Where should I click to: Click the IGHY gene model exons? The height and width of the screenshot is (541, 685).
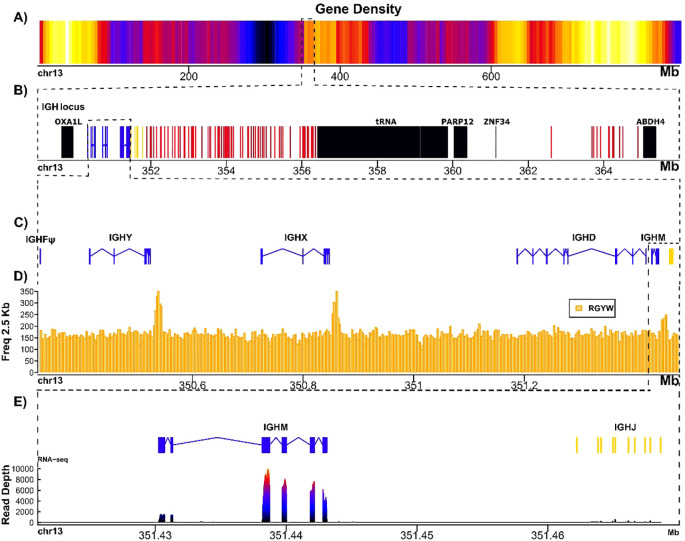[120, 256]
